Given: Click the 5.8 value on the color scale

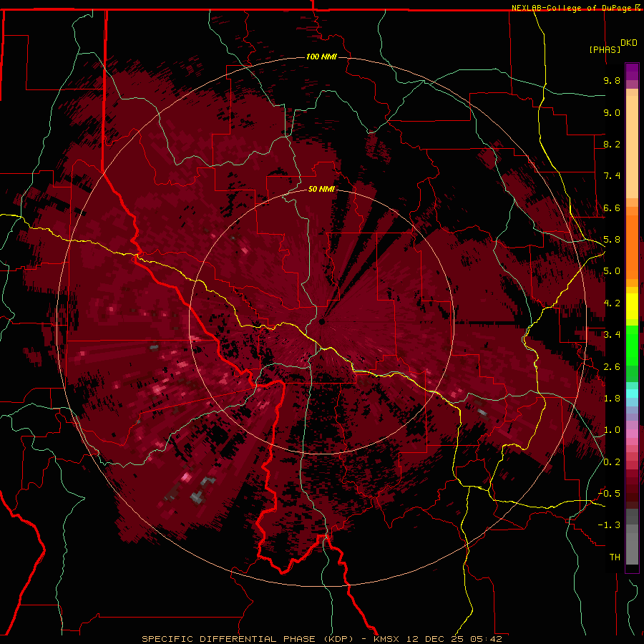Looking at the screenshot, I should click(x=612, y=240).
